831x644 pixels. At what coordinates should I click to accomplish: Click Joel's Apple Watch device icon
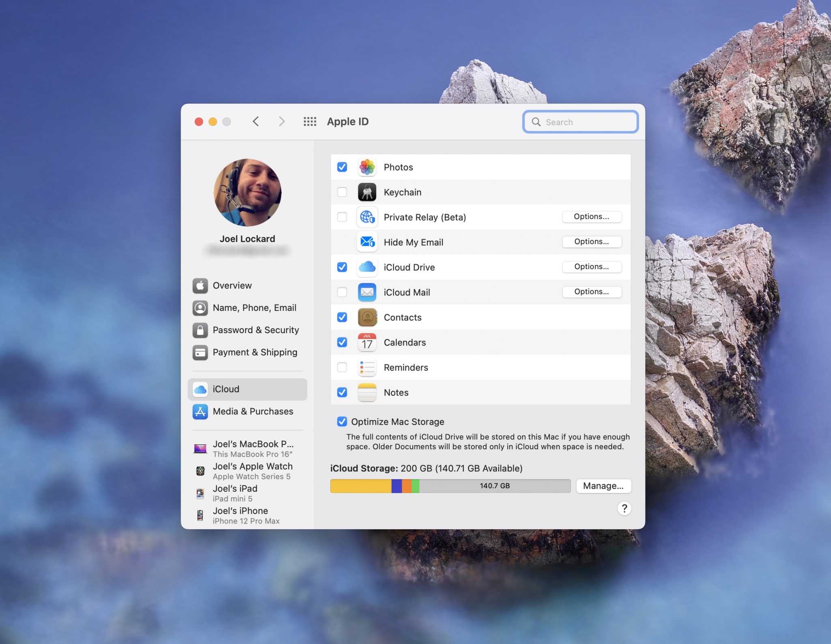tap(200, 471)
